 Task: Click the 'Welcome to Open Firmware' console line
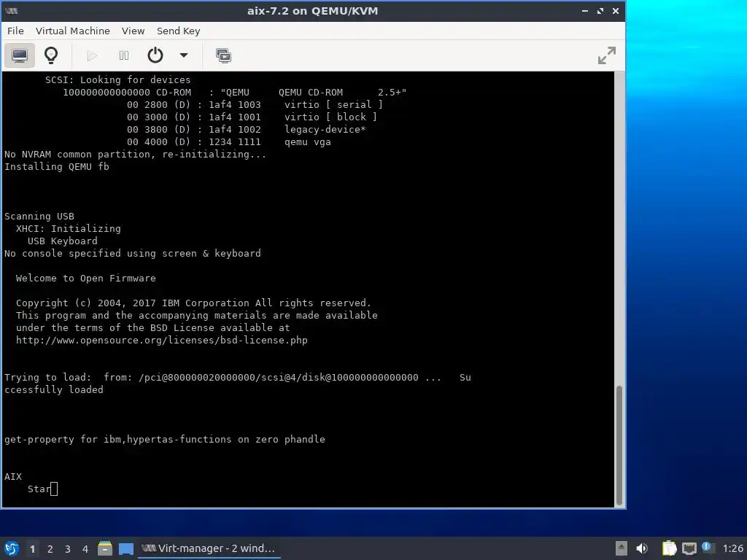pyautogui.click(x=86, y=278)
